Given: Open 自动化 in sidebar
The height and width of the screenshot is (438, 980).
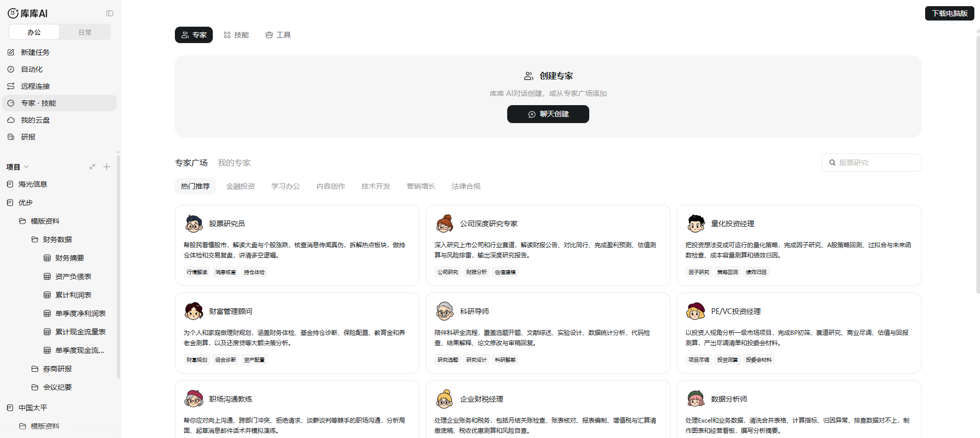Looking at the screenshot, I should tap(59, 69).
